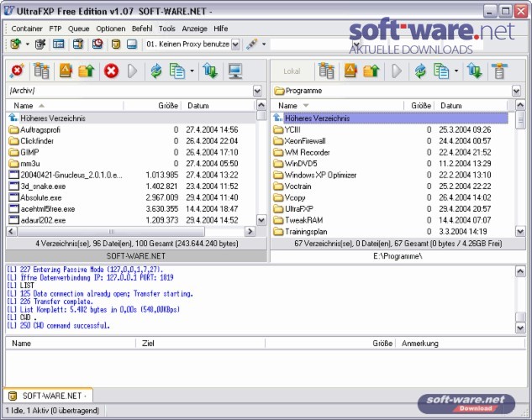Select the TweakRAM folder in right pane

[x=390, y=220]
